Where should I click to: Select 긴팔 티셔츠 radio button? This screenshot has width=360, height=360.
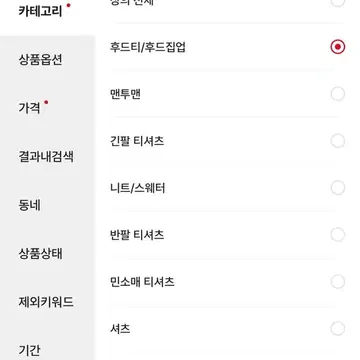338,141
